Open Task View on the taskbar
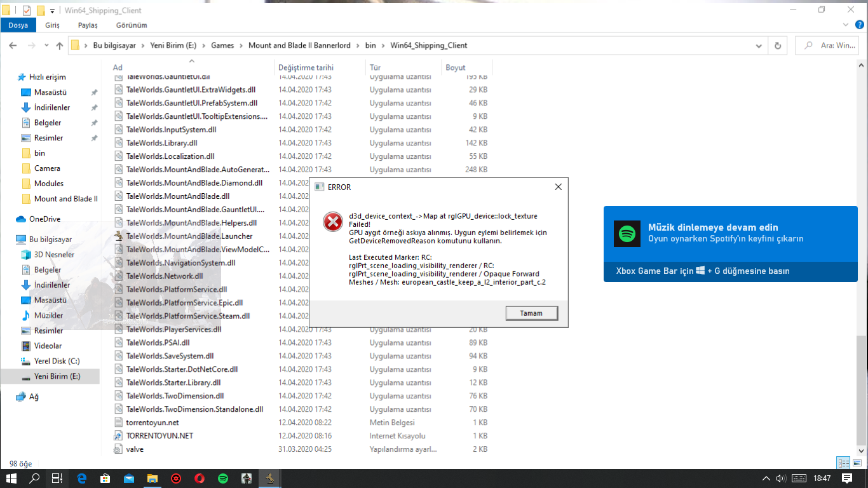The image size is (868, 488). pyautogui.click(x=57, y=478)
